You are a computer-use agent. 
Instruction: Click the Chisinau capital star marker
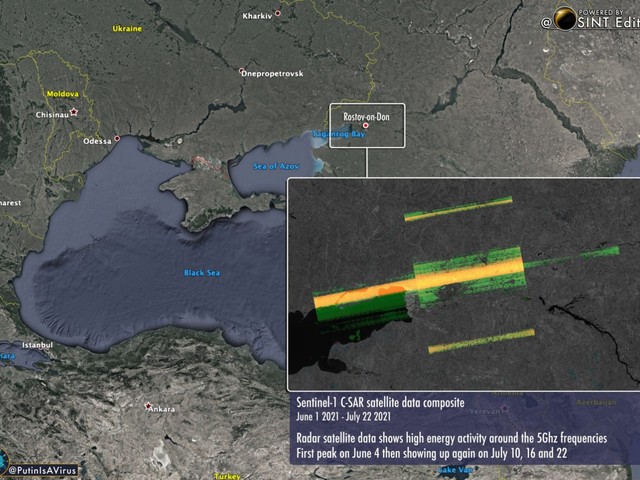(73, 112)
